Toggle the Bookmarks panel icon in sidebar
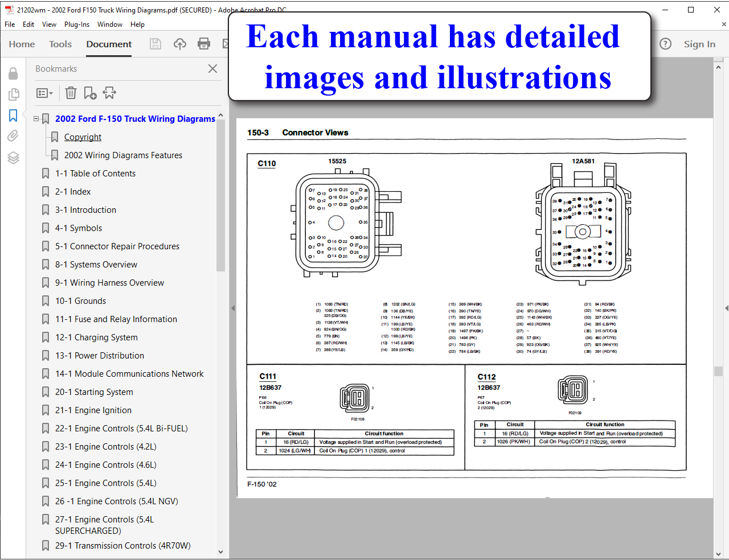This screenshot has width=729, height=560. tap(13, 116)
